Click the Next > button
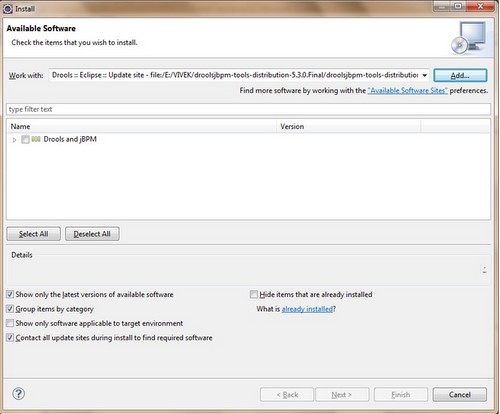The width and height of the screenshot is (500, 414). (342, 395)
